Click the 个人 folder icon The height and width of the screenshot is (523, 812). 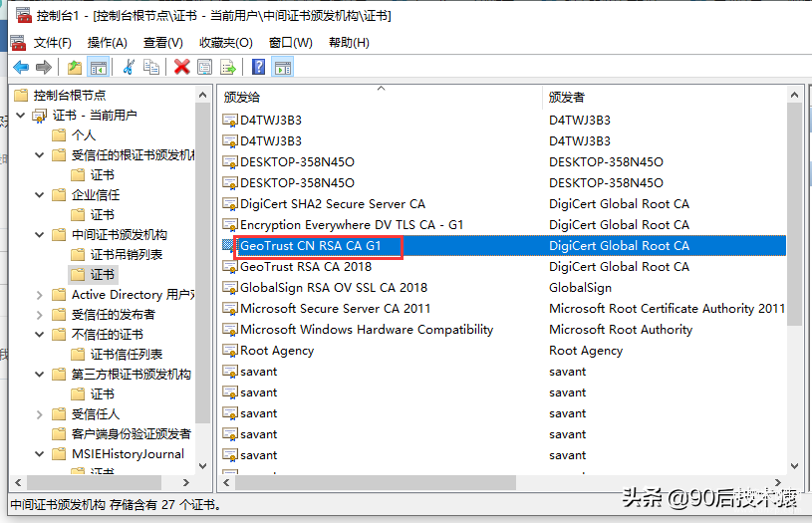pos(59,135)
